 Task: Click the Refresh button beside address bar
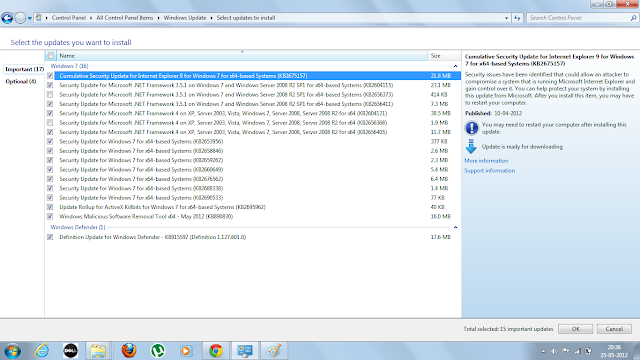[517, 18]
